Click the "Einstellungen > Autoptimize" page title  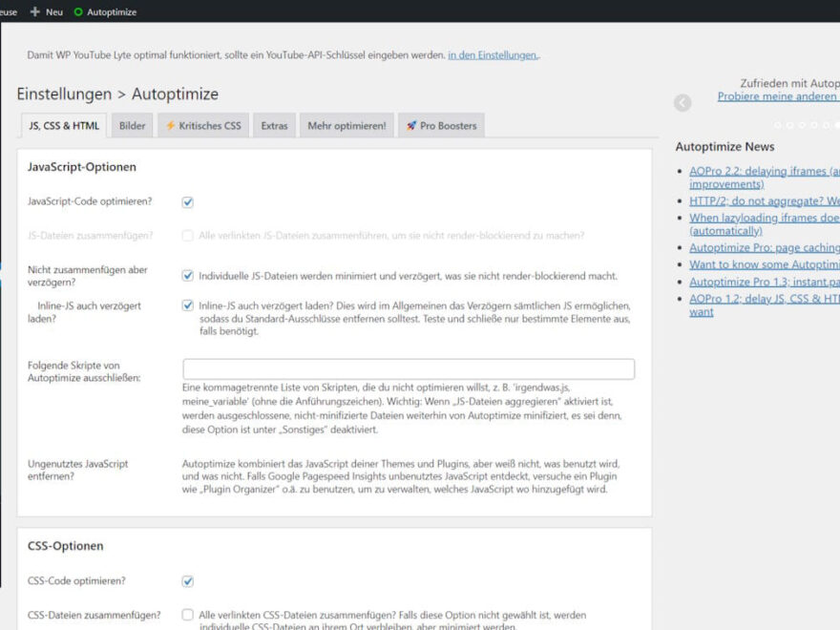[x=117, y=94]
